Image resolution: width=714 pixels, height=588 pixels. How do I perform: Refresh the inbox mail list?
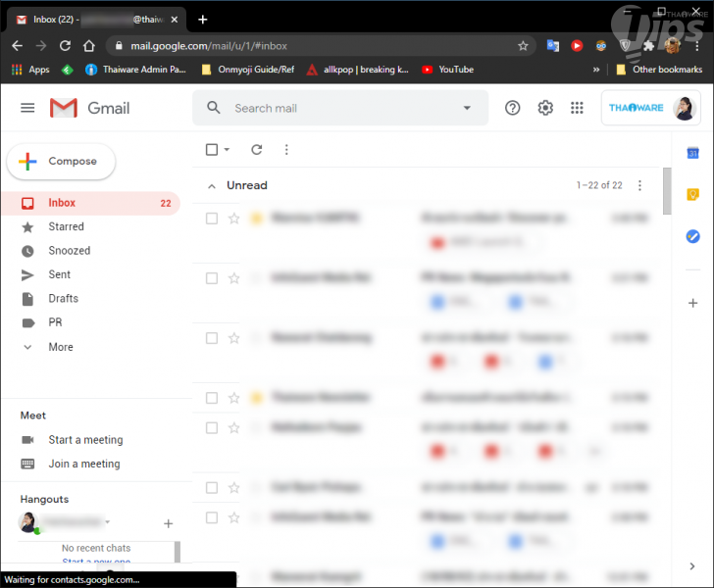257,149
